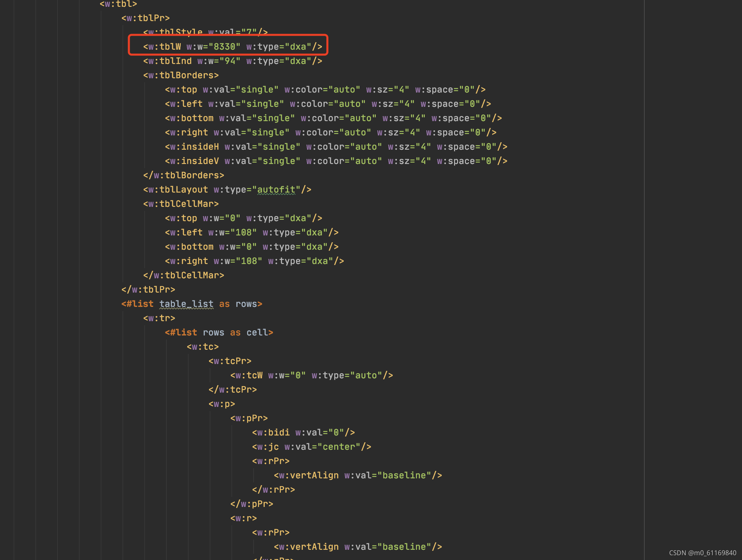Click the first w:vertAlign baseline line
The height and width of the screenshot is (560, 742).
357,475
